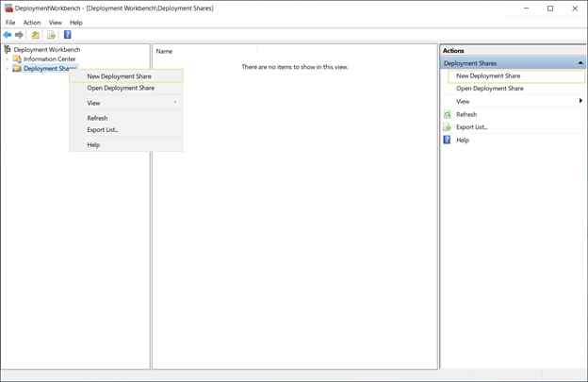588x382 pixels.
Task: Expand the Information Center tree node
Action: point(8,59)
